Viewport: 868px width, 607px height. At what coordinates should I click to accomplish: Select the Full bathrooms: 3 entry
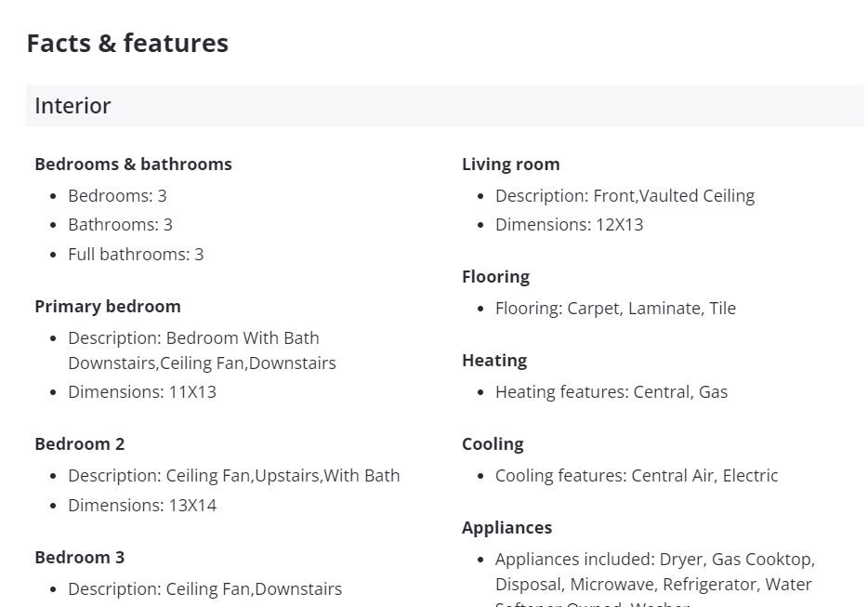click(136, 255)
